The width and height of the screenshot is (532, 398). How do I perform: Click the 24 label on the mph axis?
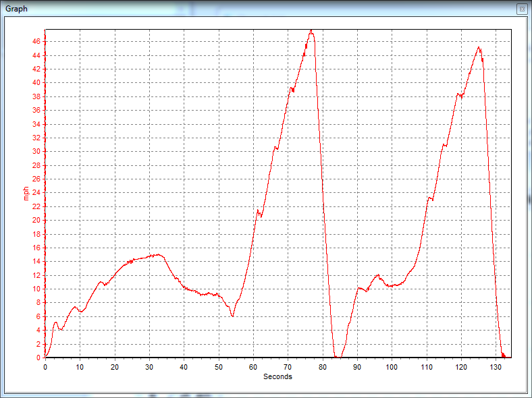point(37,193)
